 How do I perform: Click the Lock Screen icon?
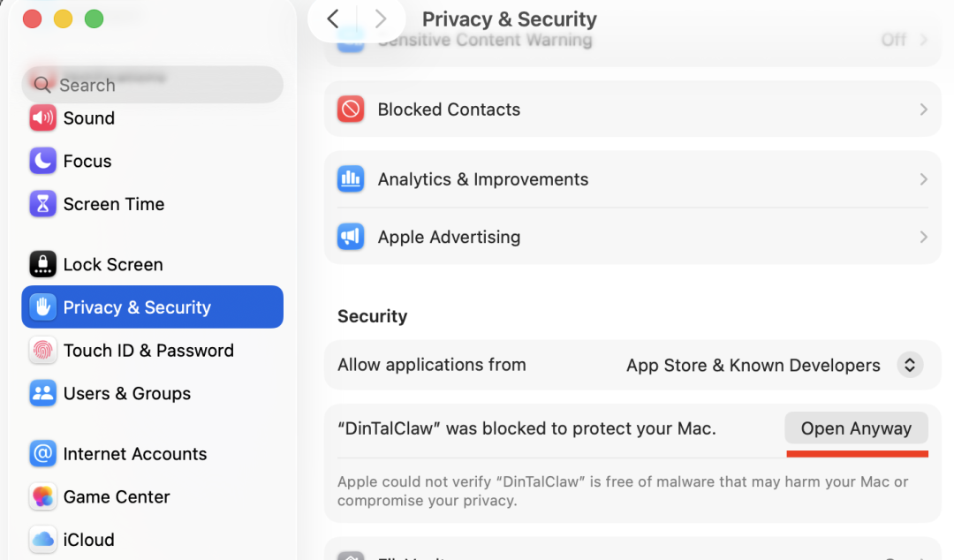(42, 264)
